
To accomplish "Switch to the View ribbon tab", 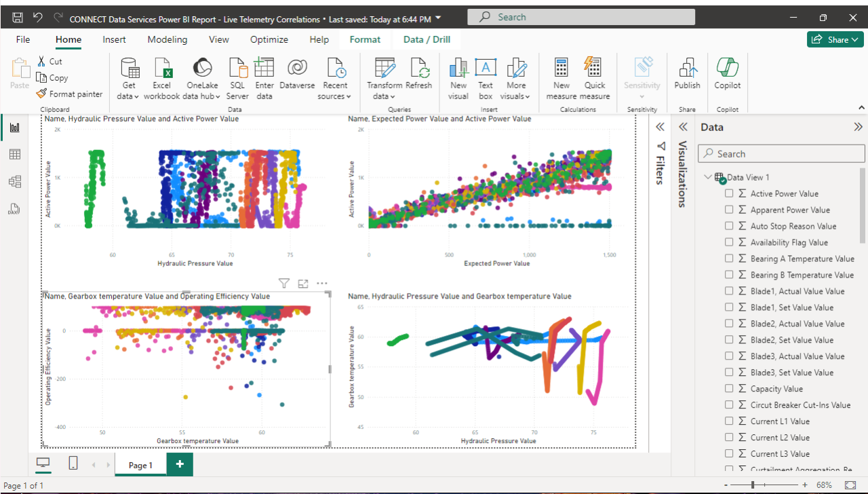I will 218,39.
